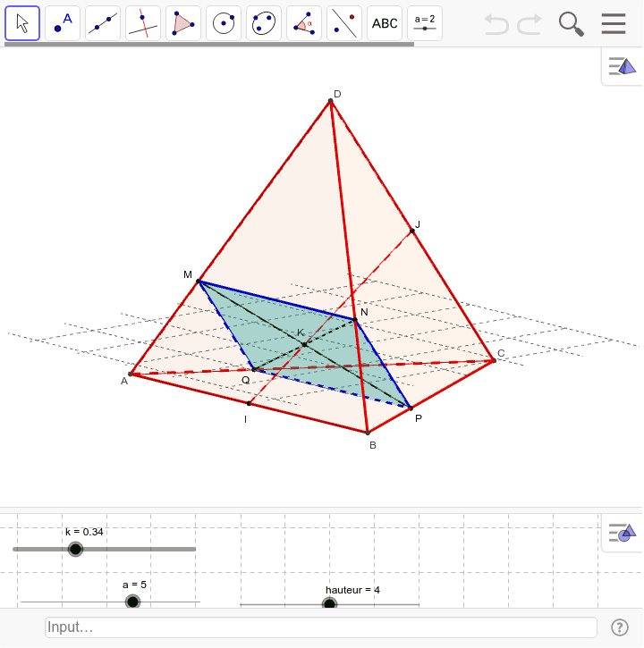Select point J on edge CD
The width and height of the screenshot is (644, 648).
[x=412, y=231]
